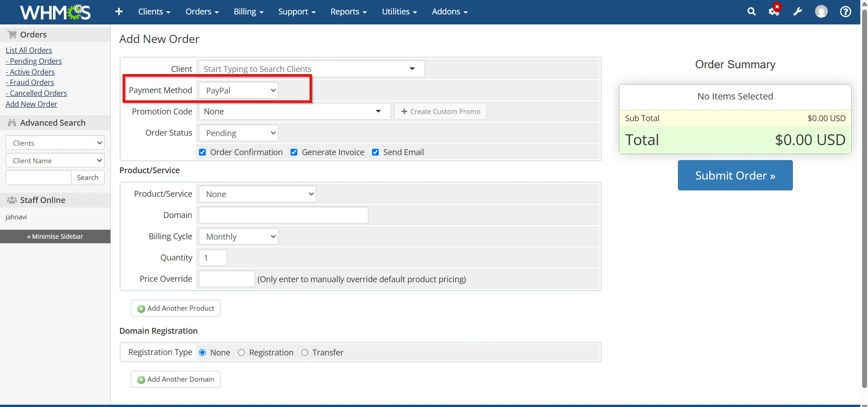This screenshot has width=868, height=407.
Task: Toggle the Generate Invoice checkbox
Action: pyautogui.click(x=294, y=152)
